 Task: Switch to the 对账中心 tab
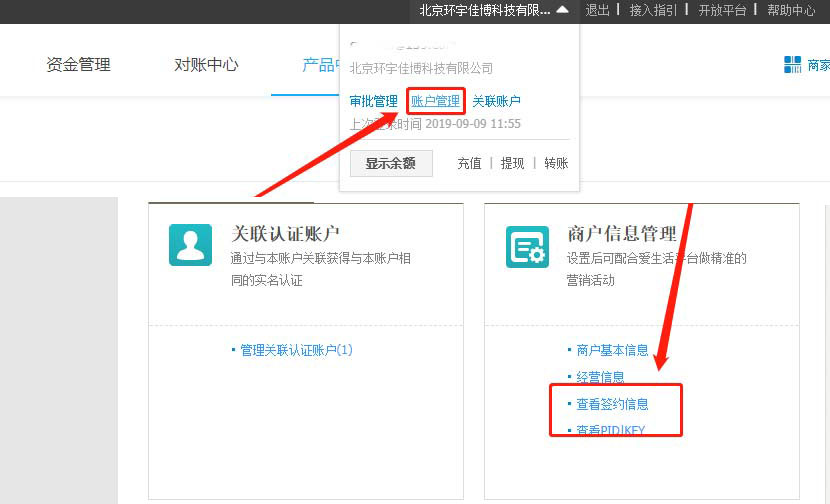click(x=206, y=65)
